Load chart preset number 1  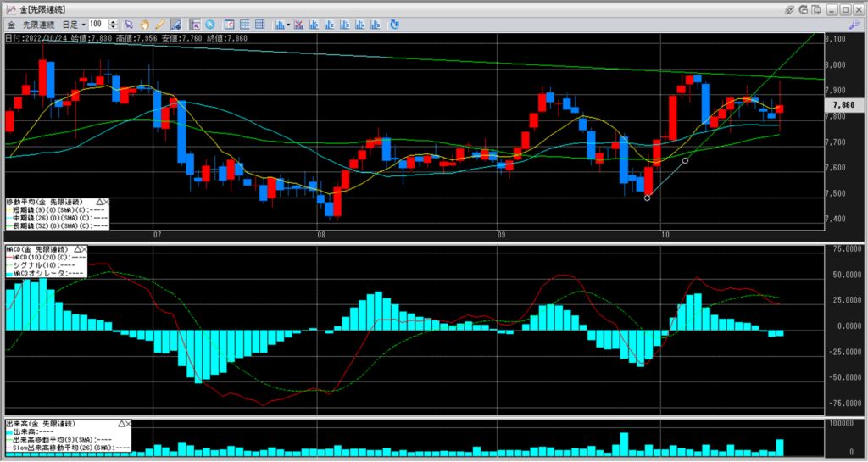pos(314,25)
